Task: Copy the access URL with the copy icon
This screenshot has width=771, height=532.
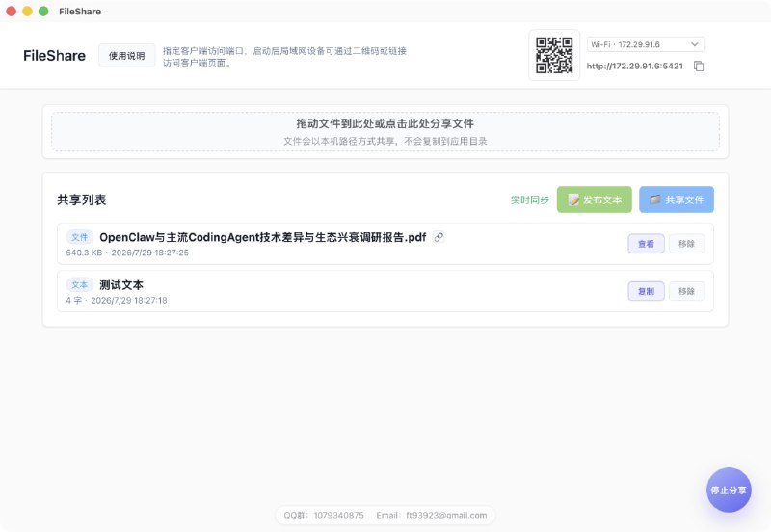Action: tap(699, 66)
